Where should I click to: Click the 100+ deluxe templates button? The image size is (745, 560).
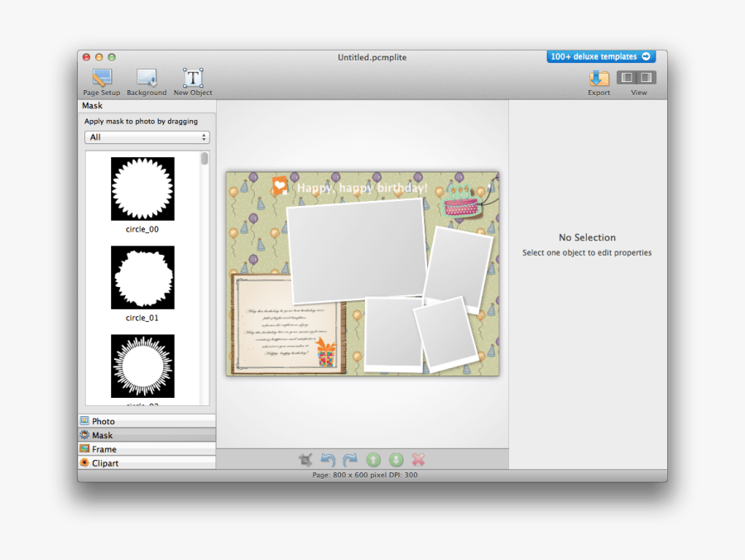click(x=600, y=56)
